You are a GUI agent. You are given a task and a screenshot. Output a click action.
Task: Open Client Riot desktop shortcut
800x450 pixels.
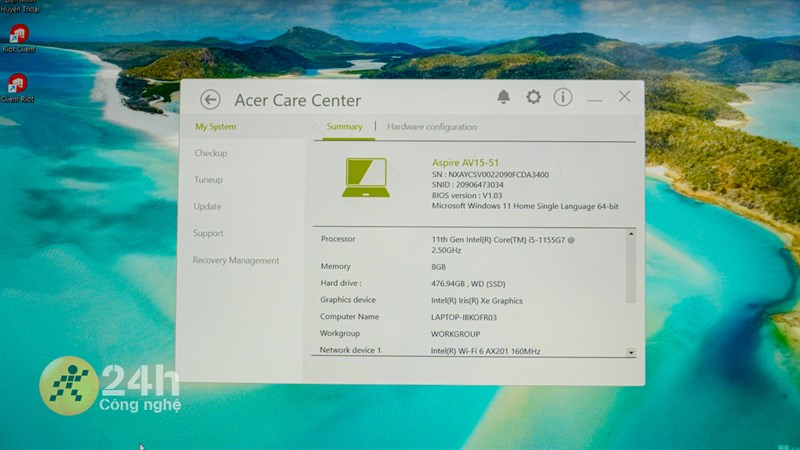[x=17, y=88]
